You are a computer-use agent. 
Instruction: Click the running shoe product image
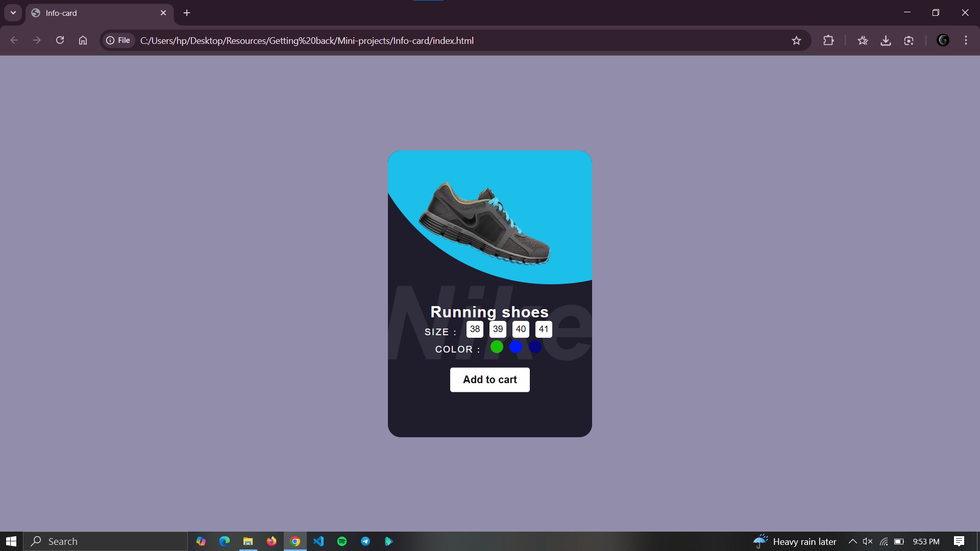point(484,223)
